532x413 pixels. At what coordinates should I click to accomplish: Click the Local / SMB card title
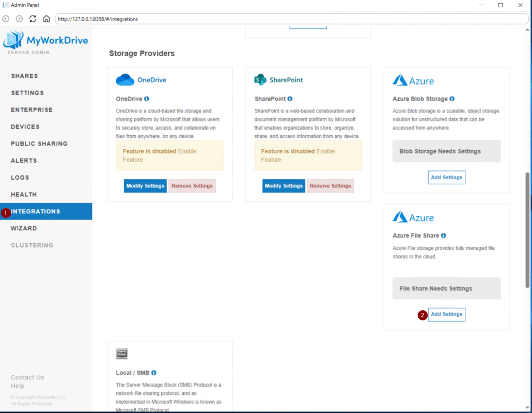tap(133, 373)
